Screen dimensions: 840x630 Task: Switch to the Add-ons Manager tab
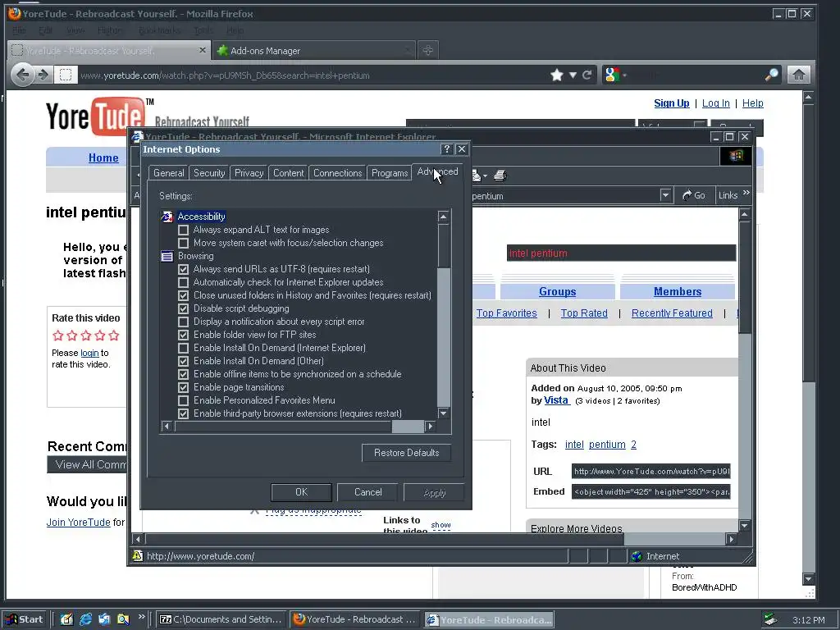(313, 51)
